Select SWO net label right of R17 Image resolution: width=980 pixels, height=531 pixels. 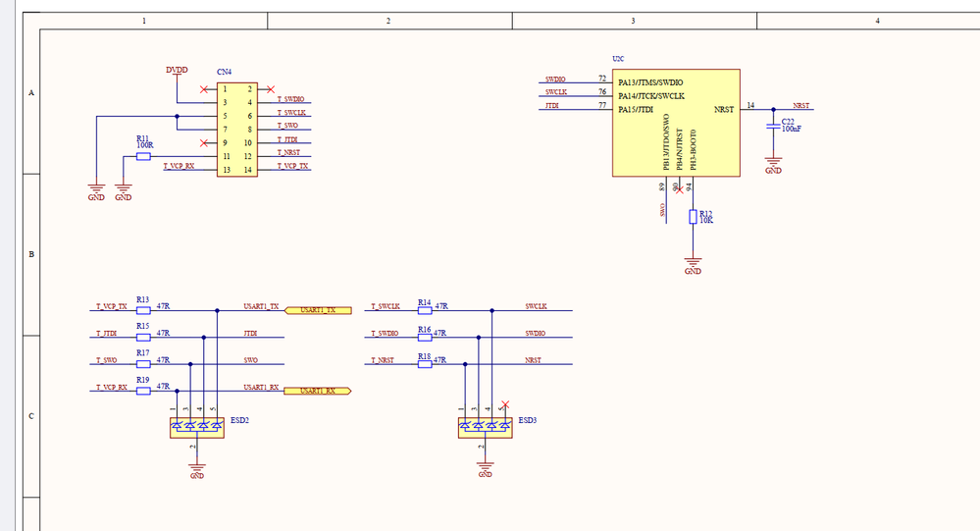pos(250,360)
